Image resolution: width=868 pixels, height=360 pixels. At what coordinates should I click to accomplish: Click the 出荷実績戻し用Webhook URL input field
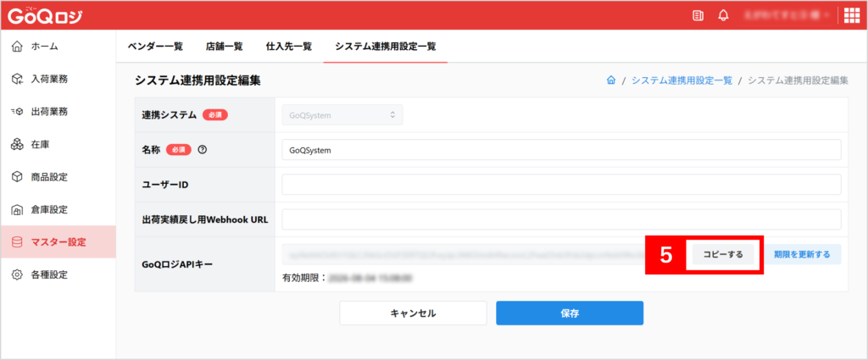point(561,219)
